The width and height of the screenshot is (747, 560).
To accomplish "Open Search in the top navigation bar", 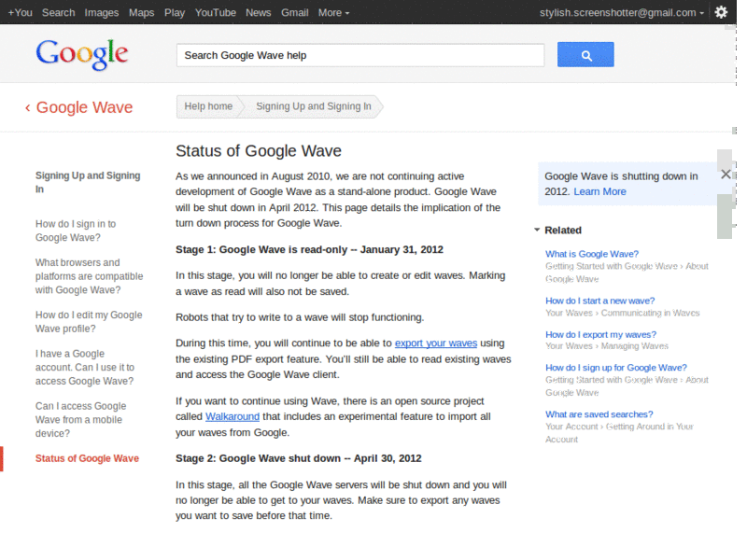I will coord(58,13).
